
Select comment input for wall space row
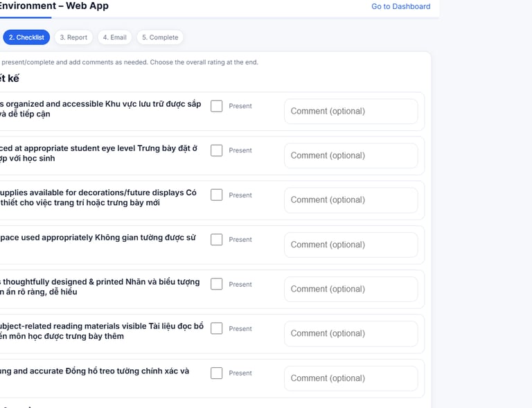[351, 245]
